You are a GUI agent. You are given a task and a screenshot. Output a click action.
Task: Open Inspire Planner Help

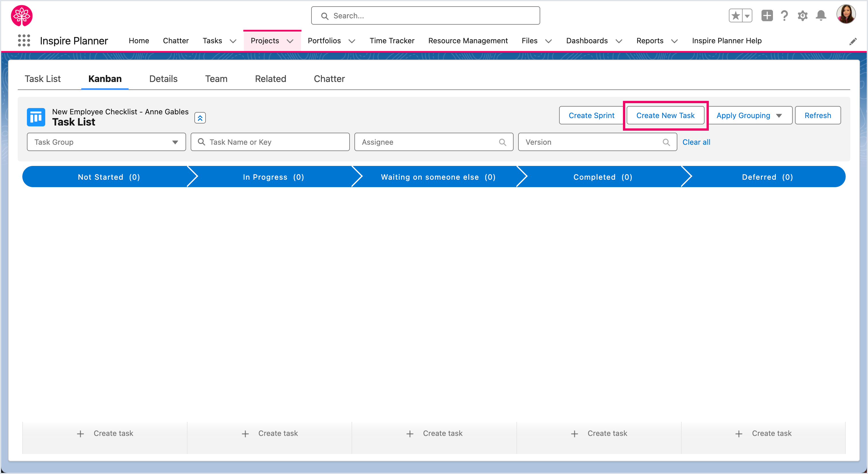click(727, 40)
